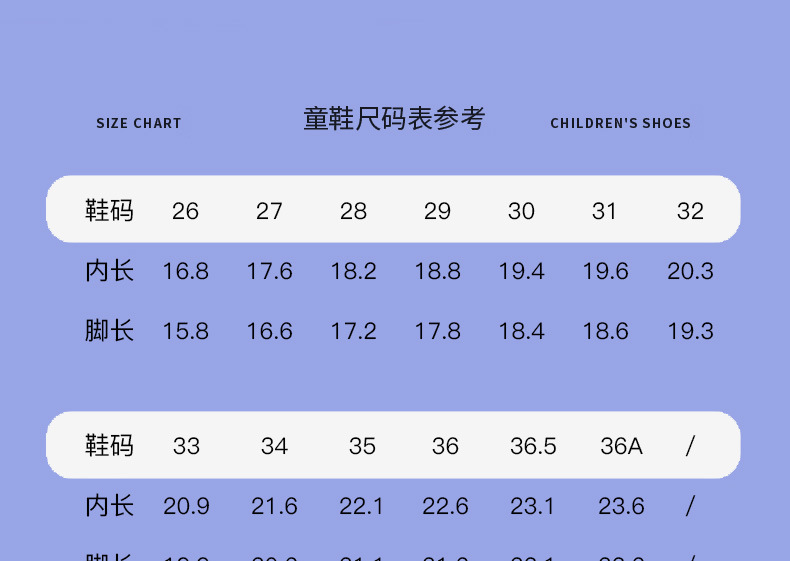Click the CHILDREN'S SHOES label

tap(620, 124)
